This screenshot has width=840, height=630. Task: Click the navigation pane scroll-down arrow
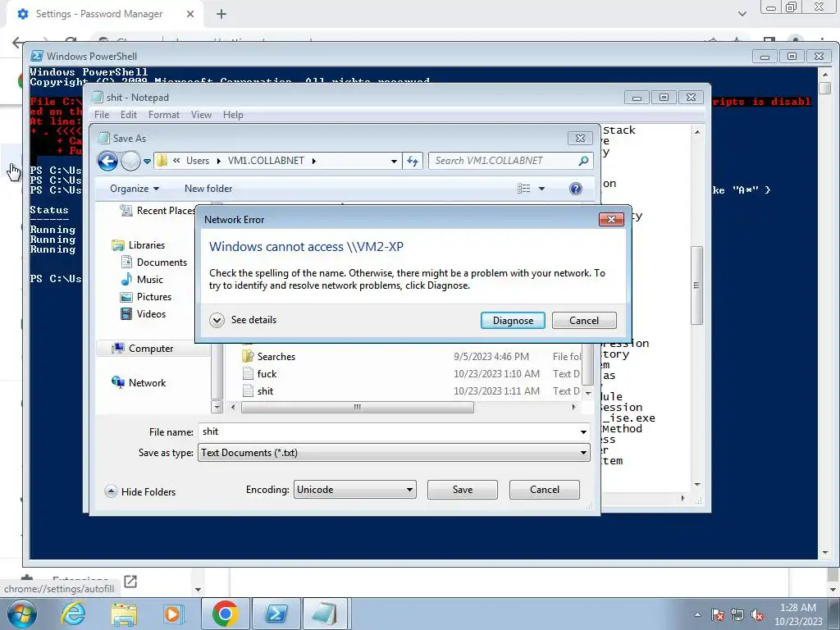pyautogui.click(x=217, y=407)
